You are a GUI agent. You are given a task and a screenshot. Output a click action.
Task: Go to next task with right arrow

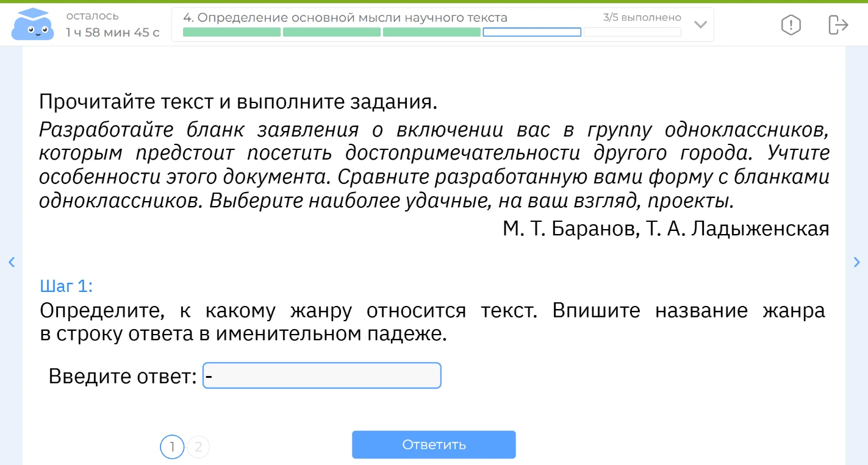(857, 262)
